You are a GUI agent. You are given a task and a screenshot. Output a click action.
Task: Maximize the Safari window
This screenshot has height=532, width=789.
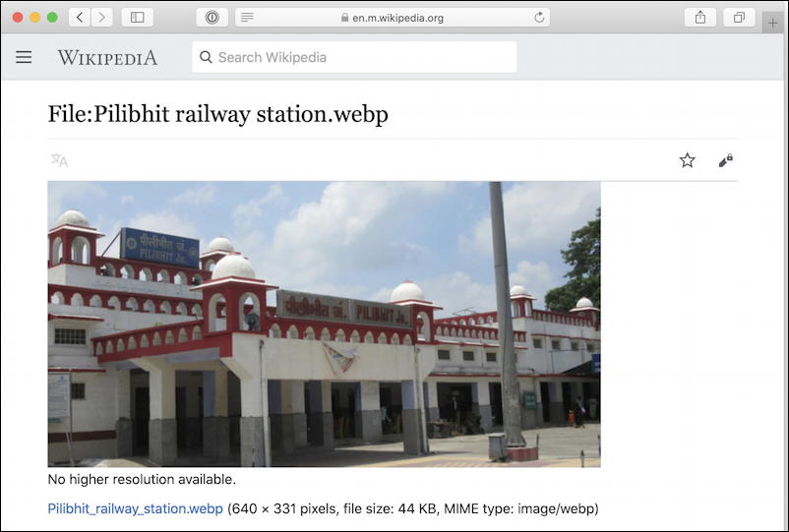click(52, 18)
